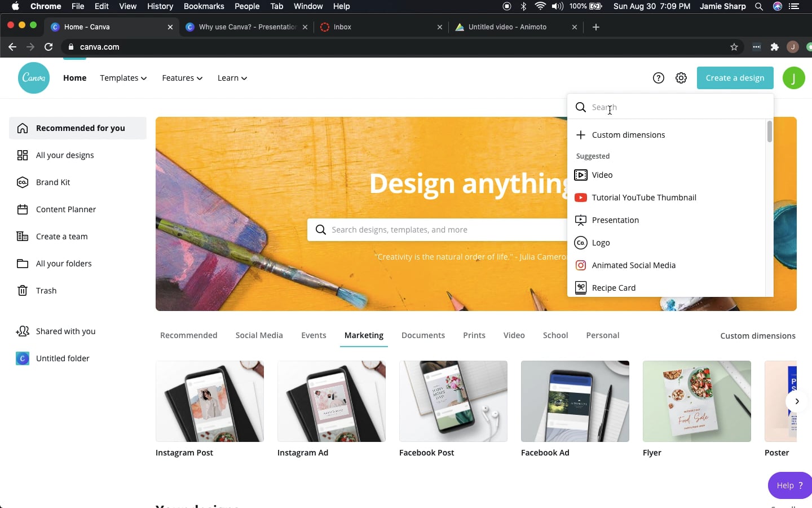Switch to the Events tab
Screen dimensions: 812x508
(314, 335)
